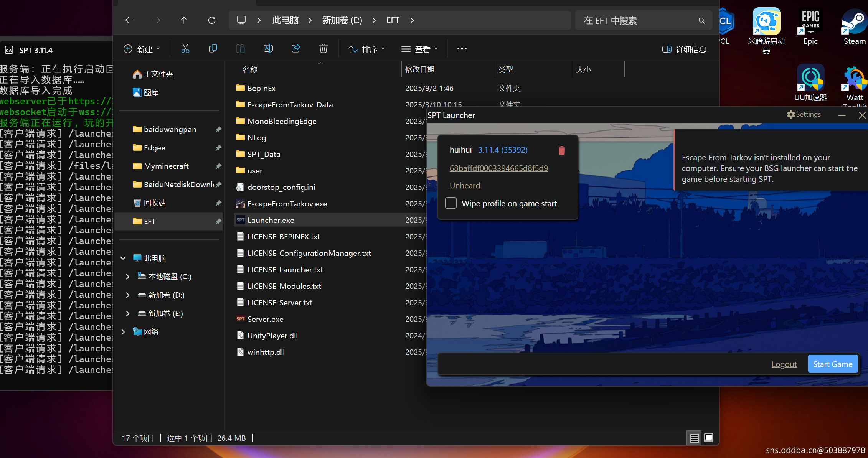This screenshot has width=868, height=458.
Task: Click the Logout link
Action: tap(784, 364)
